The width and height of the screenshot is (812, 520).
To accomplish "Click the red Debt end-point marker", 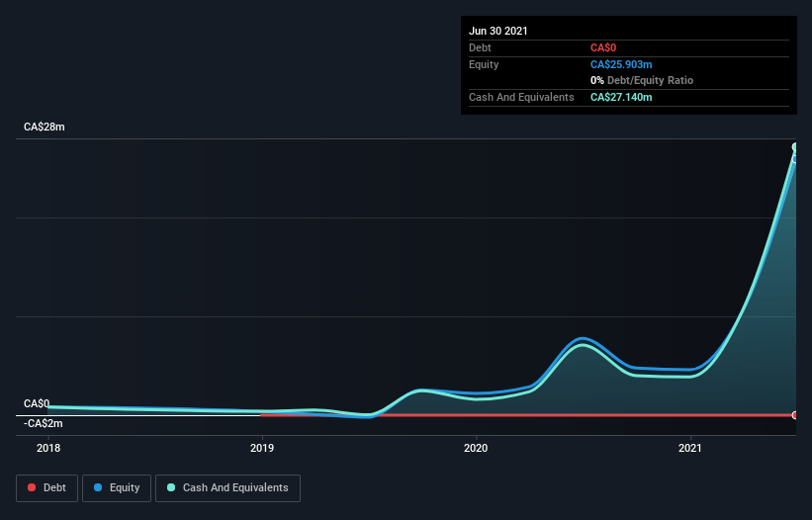I will click(795, 415).
